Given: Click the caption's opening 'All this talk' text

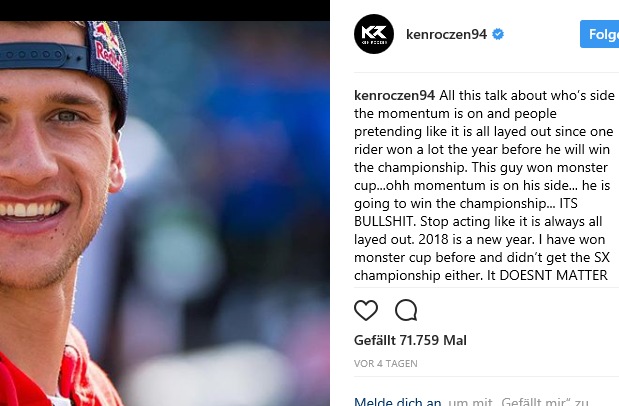Looking at the screenshot, I should click(480, 96).
